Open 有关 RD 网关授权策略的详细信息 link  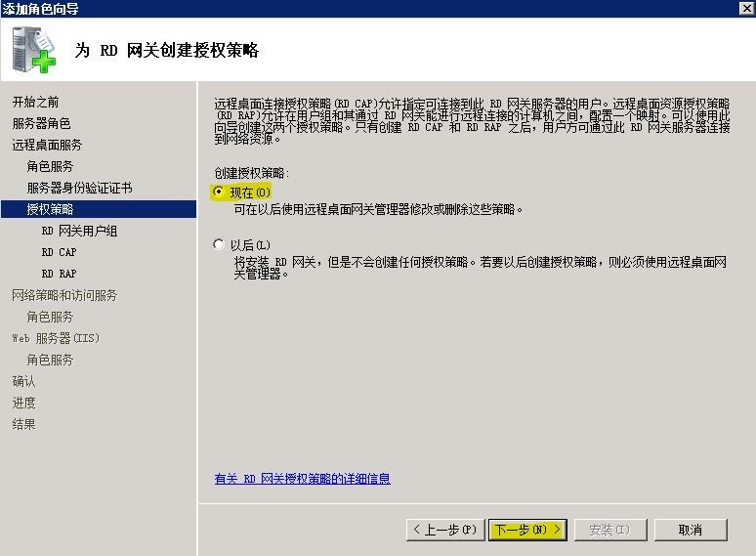303,479
